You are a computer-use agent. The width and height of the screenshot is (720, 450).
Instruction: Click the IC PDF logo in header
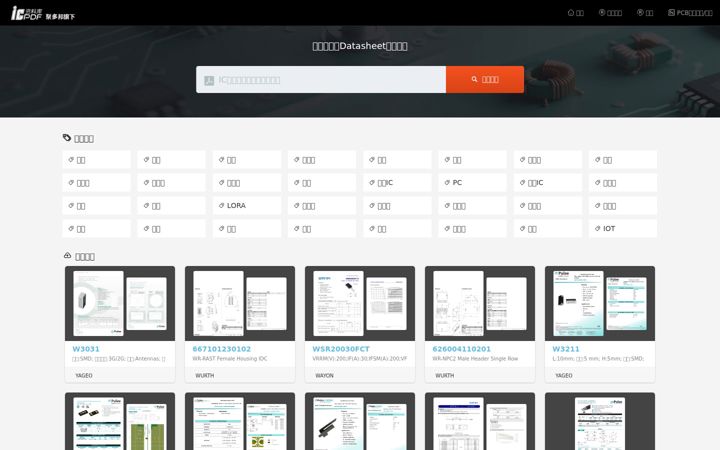43,13
